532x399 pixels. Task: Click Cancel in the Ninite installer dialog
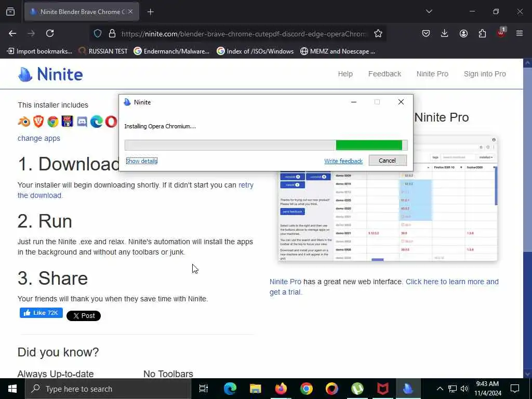tap(388, 161)
